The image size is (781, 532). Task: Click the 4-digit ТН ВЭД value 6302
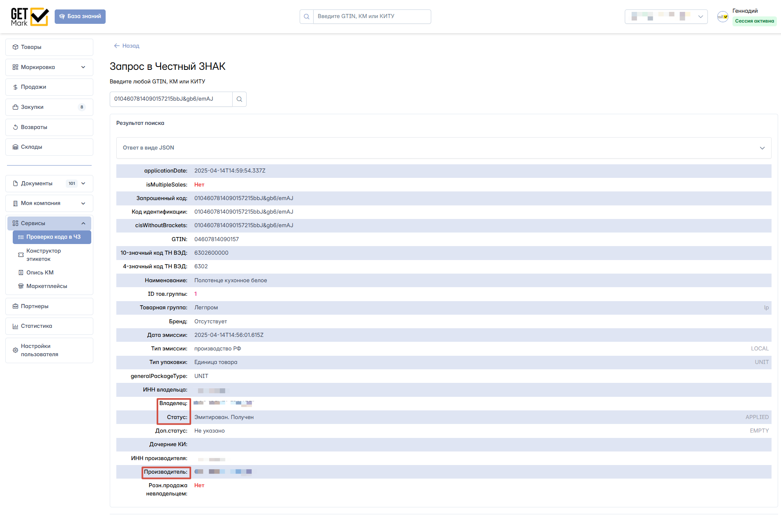[201, 267]
